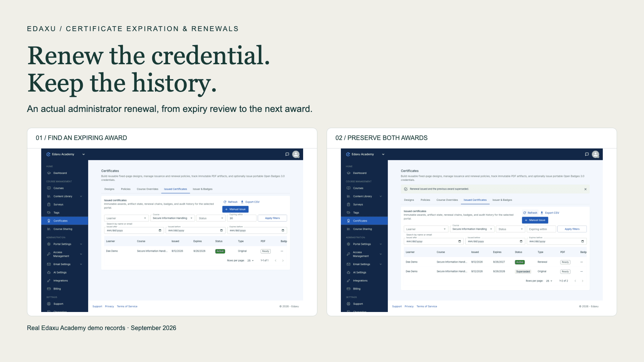This screenshot has height=362, width=644.
Task: Open the Course filter dropdown in panel 01
Action: click(173, 218)
